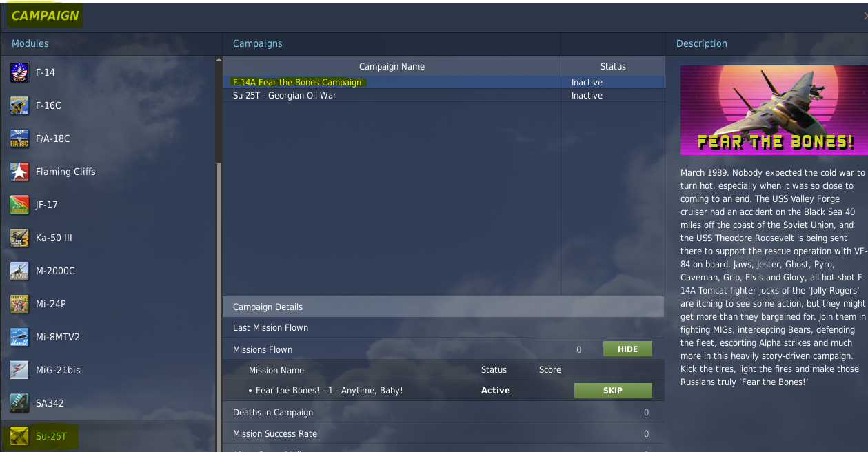
Task: Skip the Anytime, Baby! mission
Action: tap(613, 391)
